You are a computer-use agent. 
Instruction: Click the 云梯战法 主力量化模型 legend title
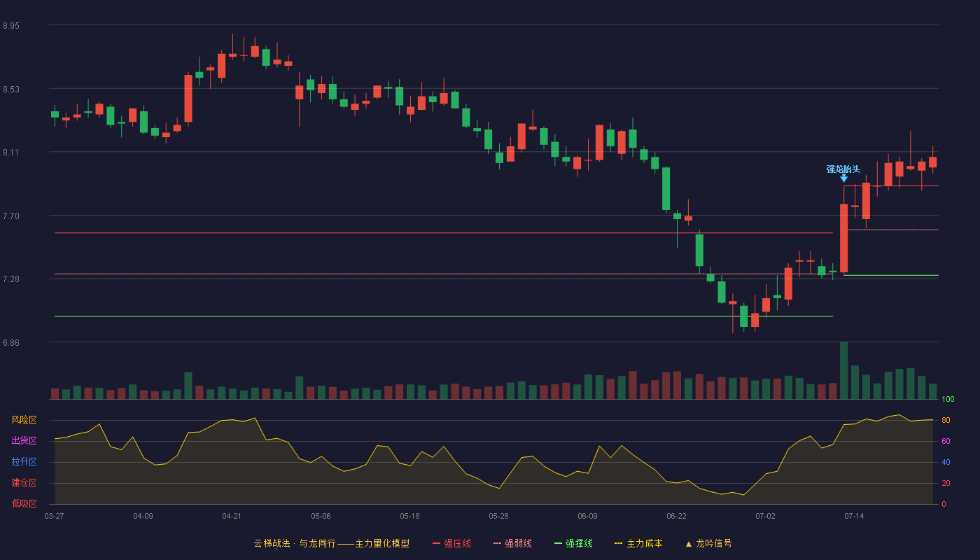[x=331, y=543]
